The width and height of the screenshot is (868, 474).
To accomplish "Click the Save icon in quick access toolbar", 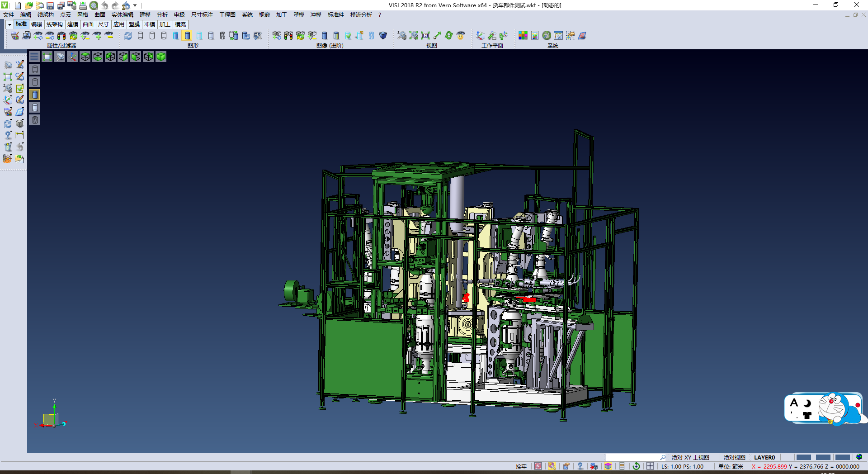I will pos(50,5).
